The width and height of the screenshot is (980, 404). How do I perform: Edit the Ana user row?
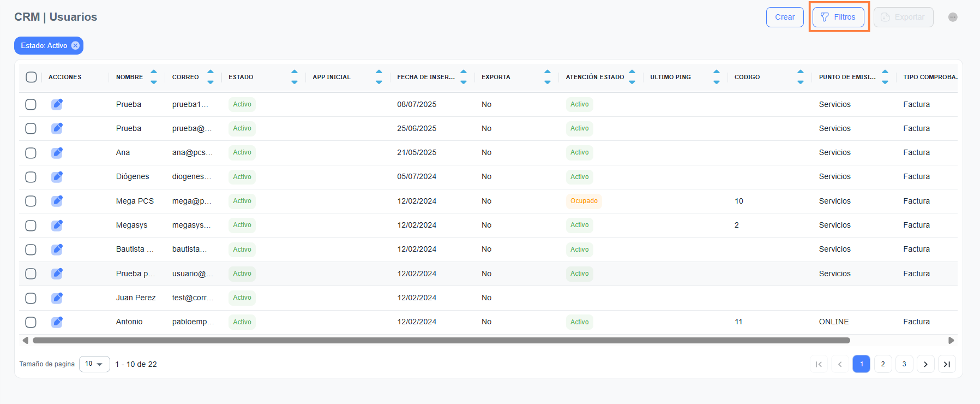pyautogui.click(x=57, y=153)
